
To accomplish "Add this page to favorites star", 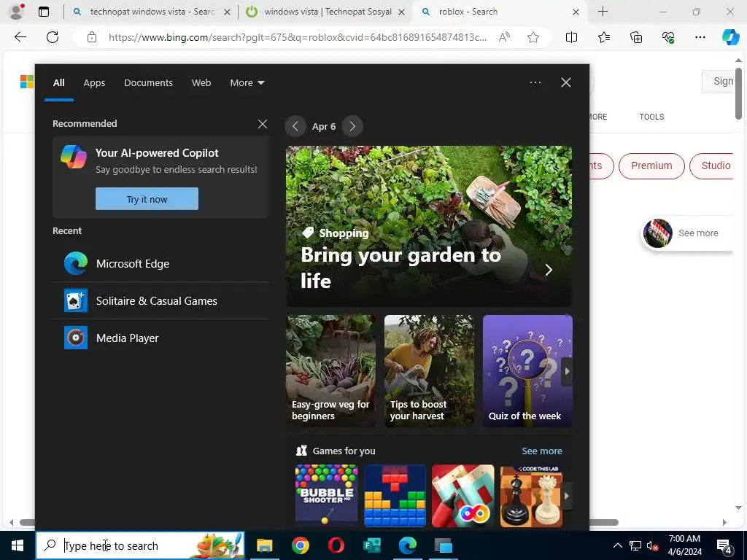I will (533, 37).
